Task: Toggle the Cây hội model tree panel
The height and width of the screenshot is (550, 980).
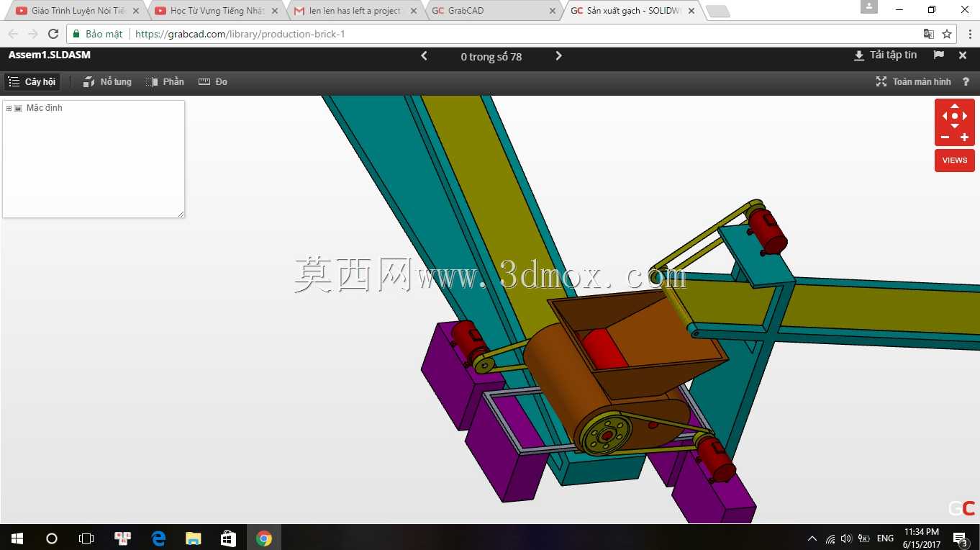Action: (x=32, y=82)
